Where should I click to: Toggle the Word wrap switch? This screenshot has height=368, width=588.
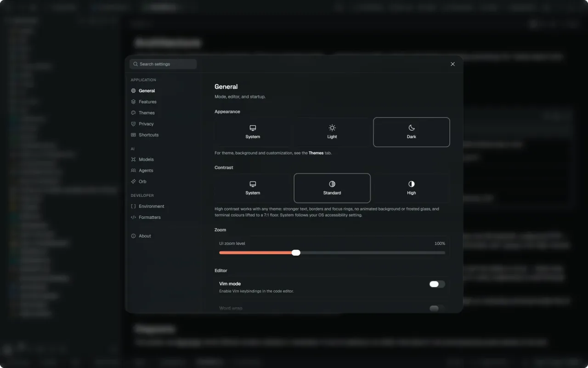pyautogui.click(x=437, y=308)
